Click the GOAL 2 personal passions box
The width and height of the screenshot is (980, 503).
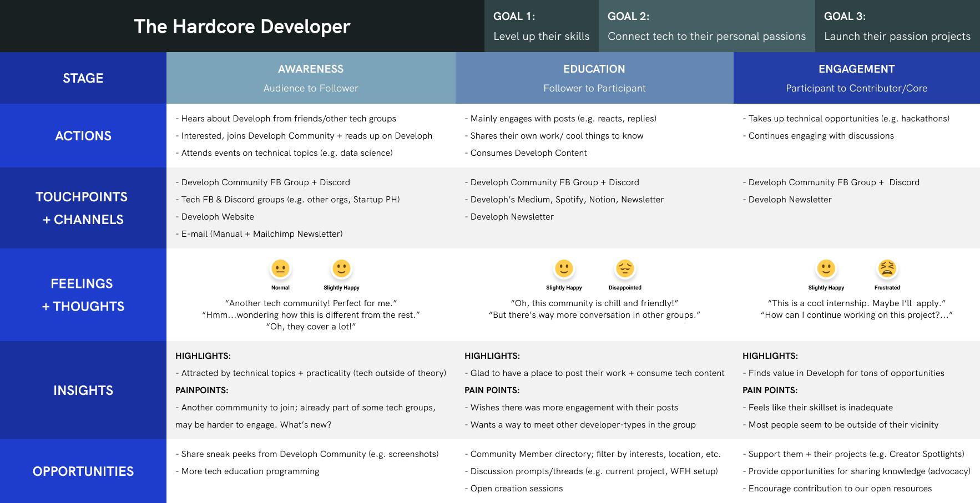point(706,26)
